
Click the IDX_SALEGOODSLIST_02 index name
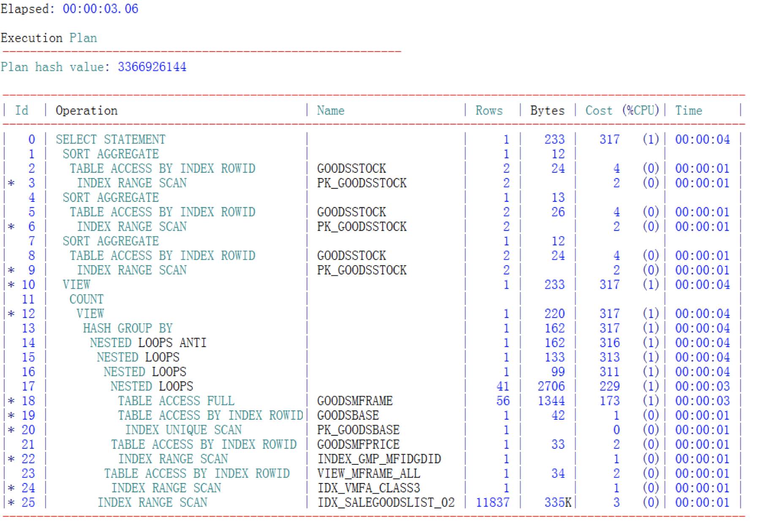point(386,503)
